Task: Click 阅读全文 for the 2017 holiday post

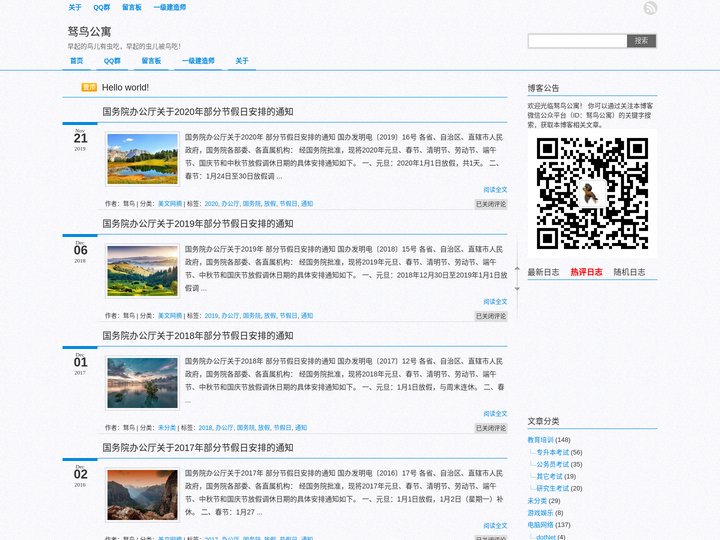Action: click(495, 526)
